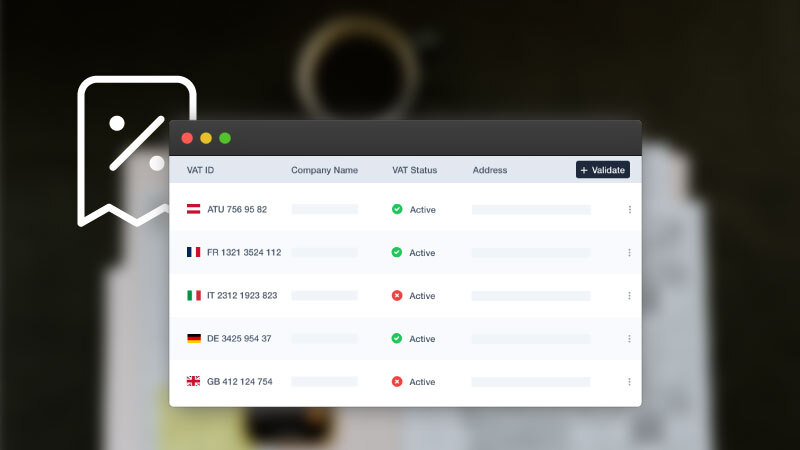Click green check status icon in FR row
Image resolution: width=800 pixels, height=450 pixels.
pos(396,252)
